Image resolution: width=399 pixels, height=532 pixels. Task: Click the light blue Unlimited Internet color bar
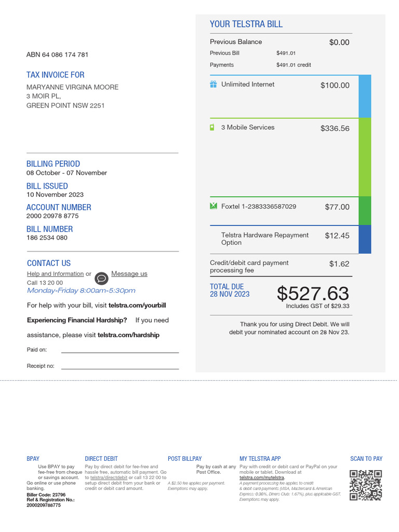(x=365, y=96)
